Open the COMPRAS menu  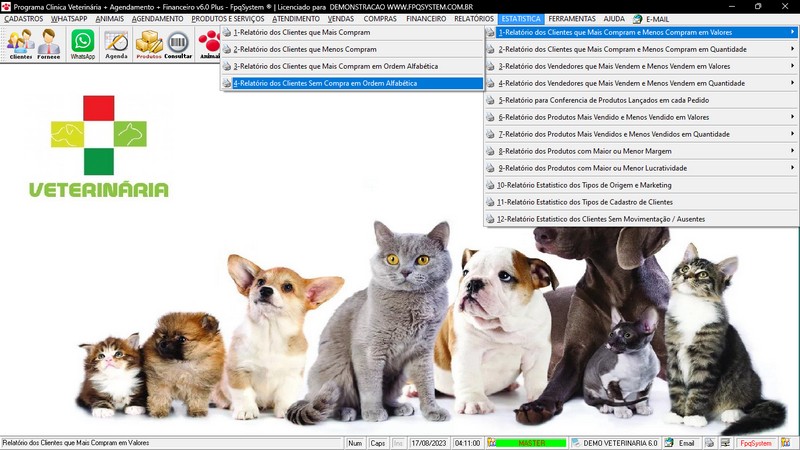pos(380,19)
